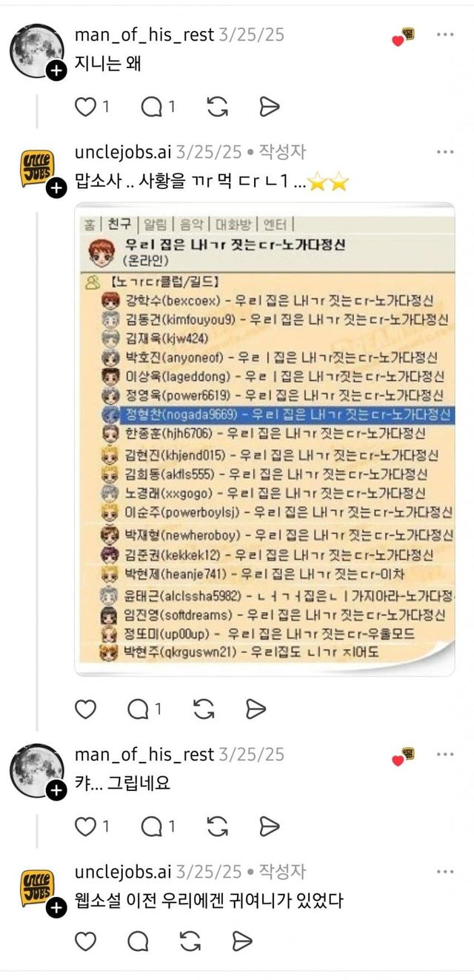Share the last unclejobs.ai comment

242,941
